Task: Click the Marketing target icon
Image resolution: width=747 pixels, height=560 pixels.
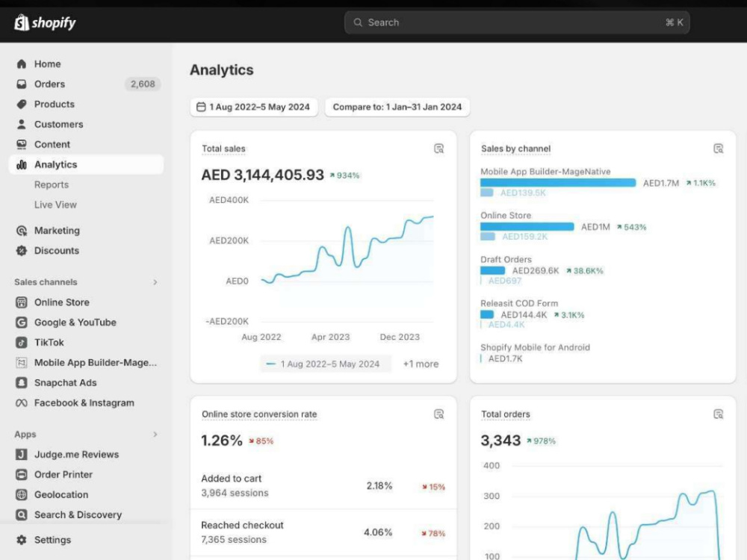Action: pyautogui.click(x=22, y=231)
